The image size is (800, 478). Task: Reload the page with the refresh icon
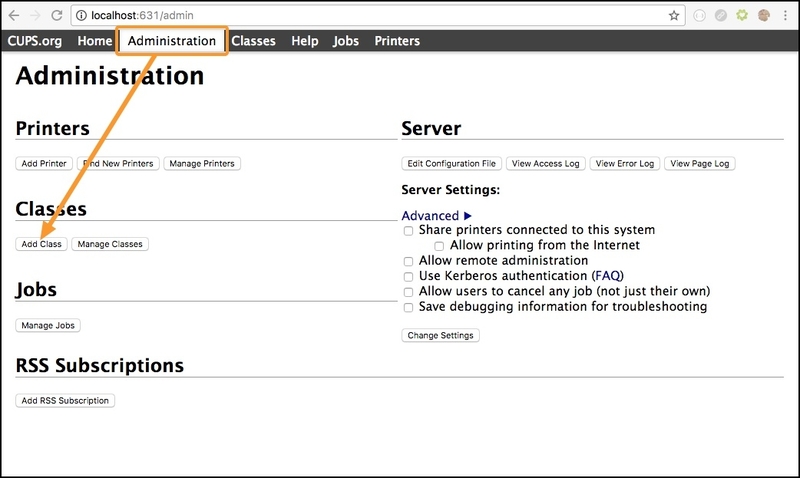click(x=55, y=16)
